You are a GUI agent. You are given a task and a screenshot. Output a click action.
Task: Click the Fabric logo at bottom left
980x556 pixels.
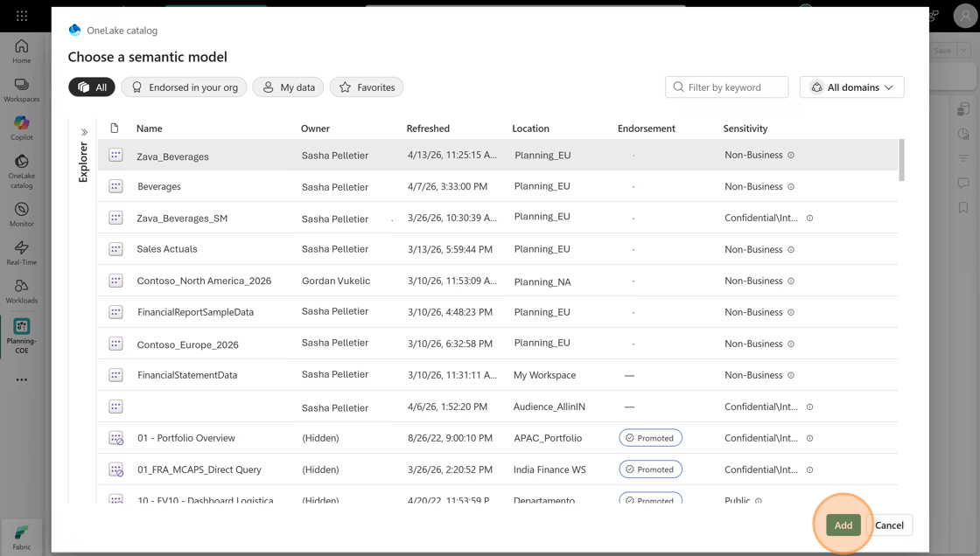pyautogui.click(x=21, y=538)
